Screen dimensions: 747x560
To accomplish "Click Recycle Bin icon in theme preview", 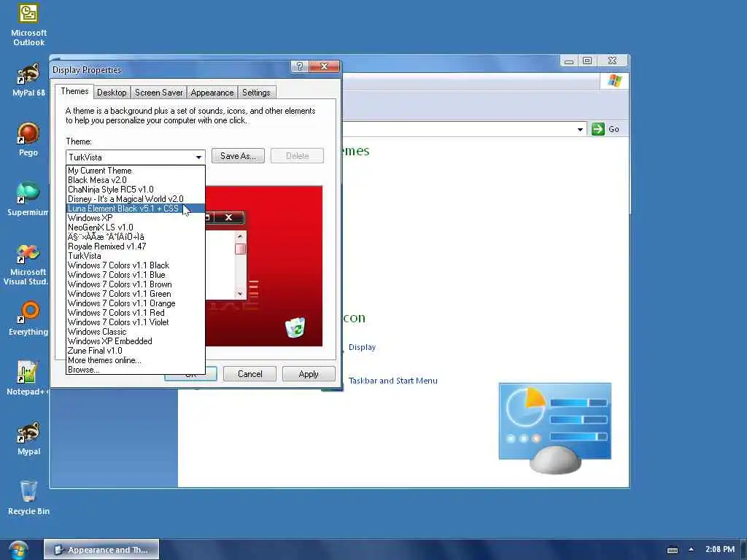I will tap(295, 327).
